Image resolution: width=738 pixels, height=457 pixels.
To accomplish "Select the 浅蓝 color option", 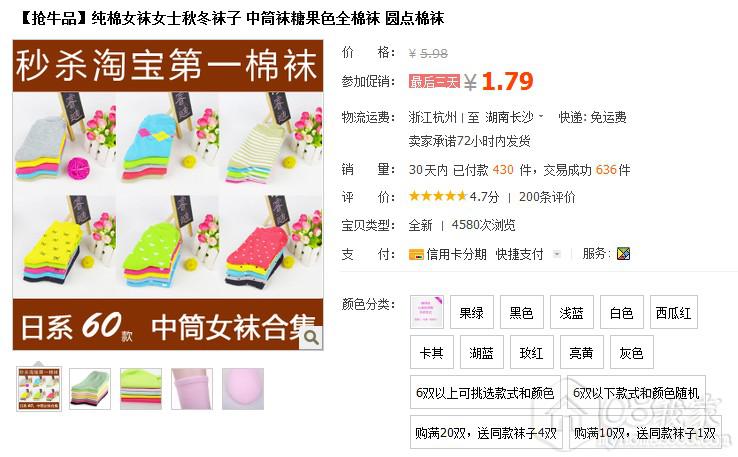I will coord(571,312).
